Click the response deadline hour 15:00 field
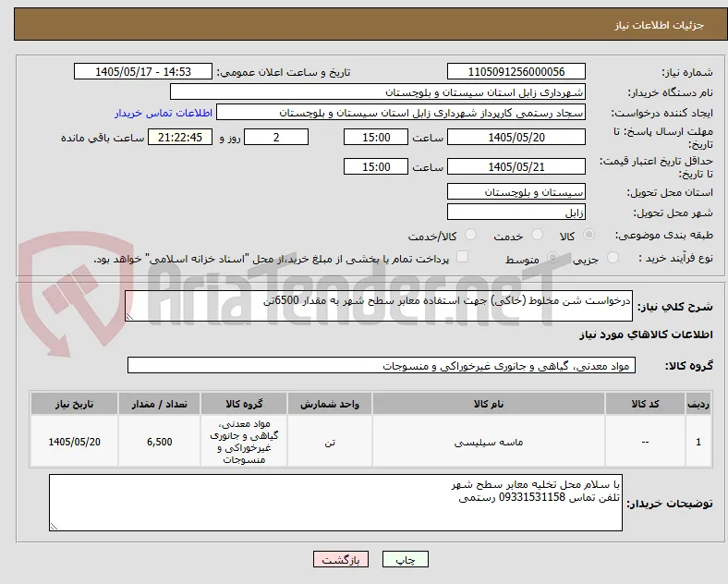Screen dimensions: 728x584 click(376, 137)
